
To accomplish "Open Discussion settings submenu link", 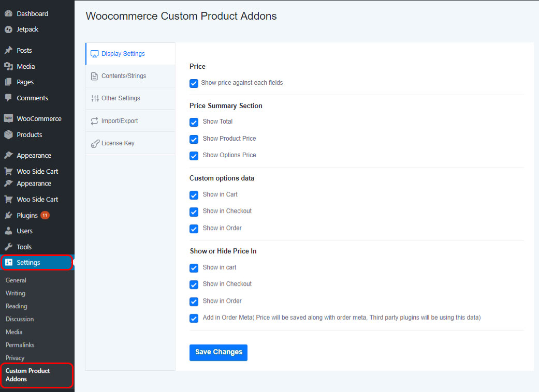I will tap(20, 319).
